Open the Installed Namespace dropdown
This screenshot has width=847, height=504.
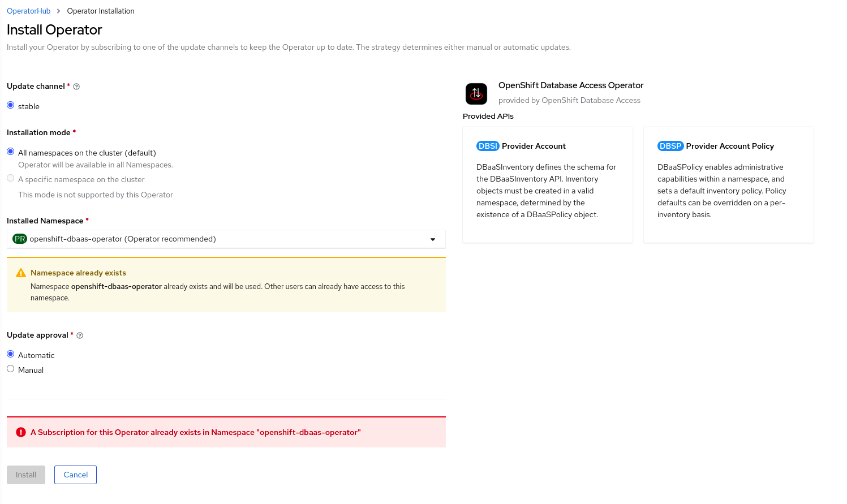pyautogui.click(x=226, y=239)
